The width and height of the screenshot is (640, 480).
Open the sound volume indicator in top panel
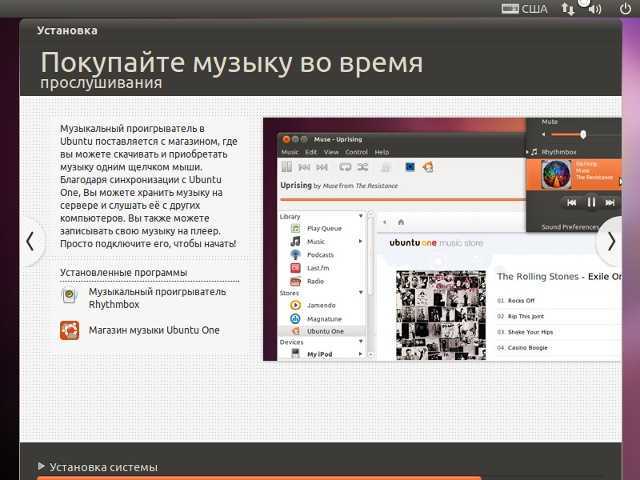click(594, 9)
